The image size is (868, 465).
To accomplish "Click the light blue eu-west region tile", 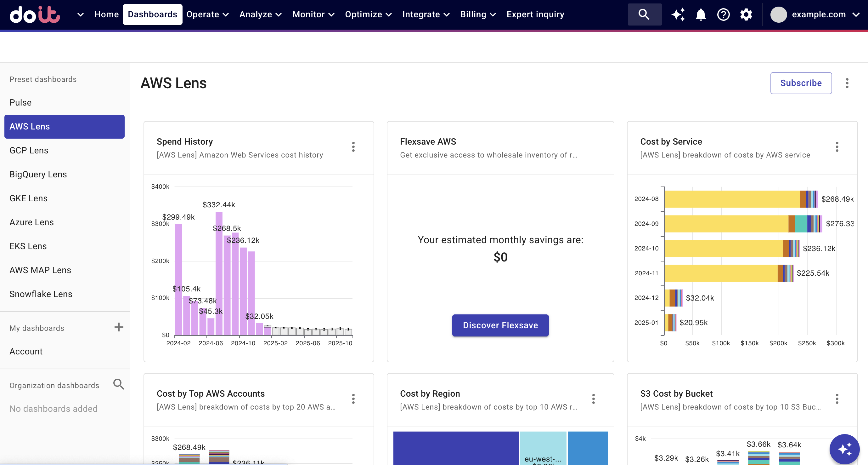I will tap(543, 448).
